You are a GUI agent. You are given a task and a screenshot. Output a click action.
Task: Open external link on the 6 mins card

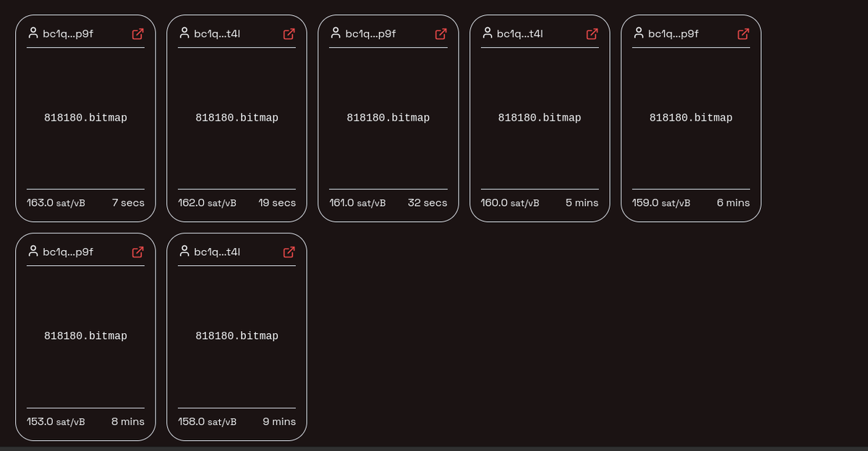tap(743, 34)
